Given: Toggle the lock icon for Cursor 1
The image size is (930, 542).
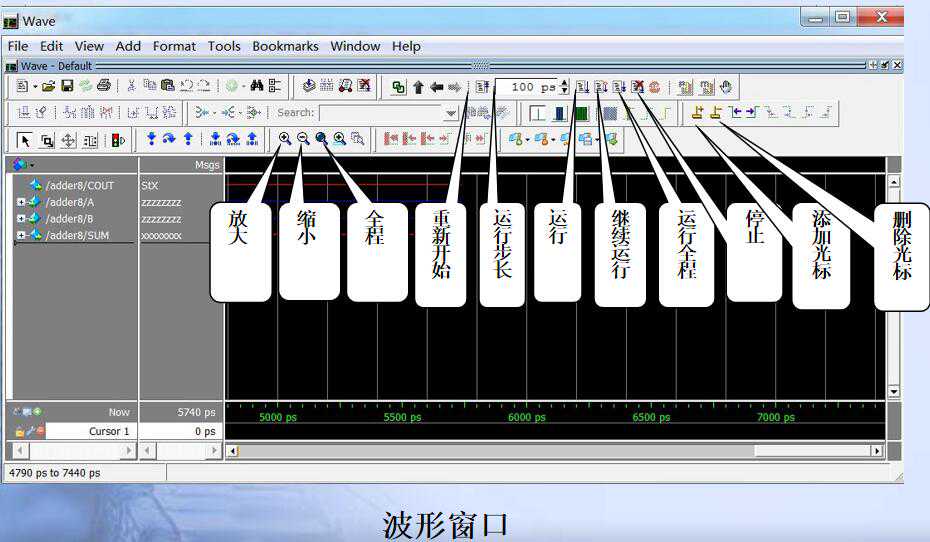Looking at the screenshot, I should (x=20, y=431).
